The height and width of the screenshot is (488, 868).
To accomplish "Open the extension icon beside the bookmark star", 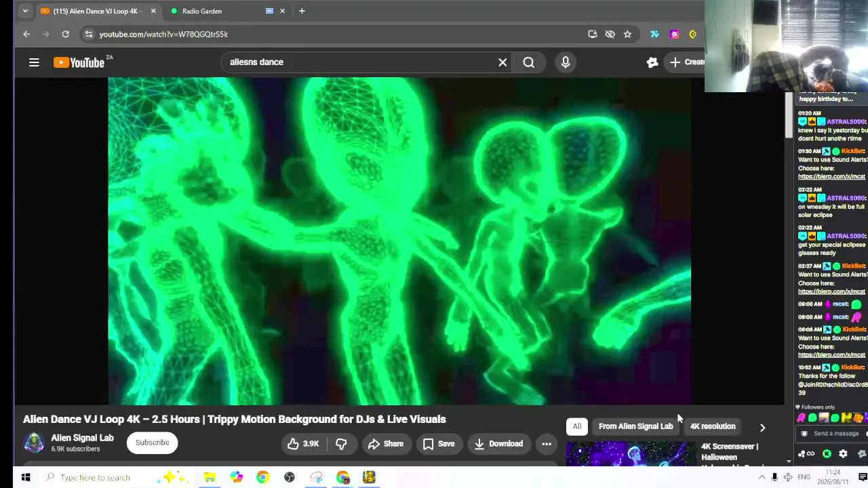I will tap(654, 34).
